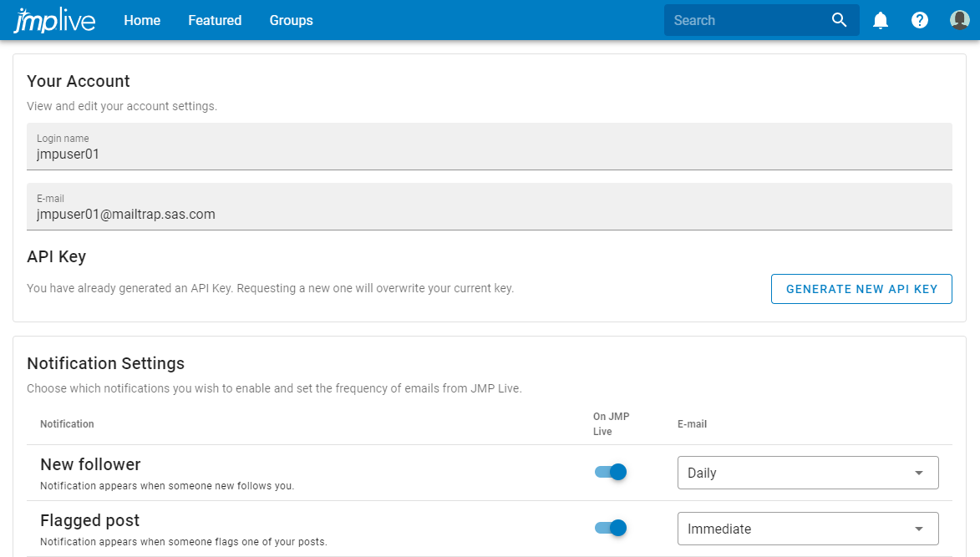Click the jmp live logo icon
980x557 pixels.
click(x=53, y=19)
